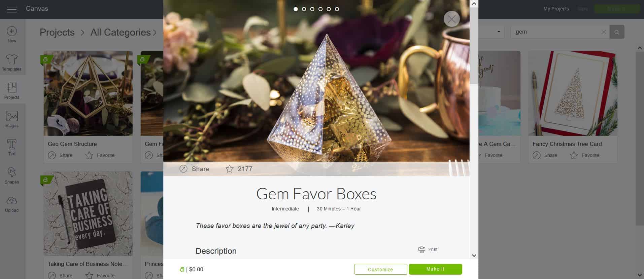This screenshot has height=279, width=644.
Task: Select the Images icon in sidebar
Action: [12, 116]
